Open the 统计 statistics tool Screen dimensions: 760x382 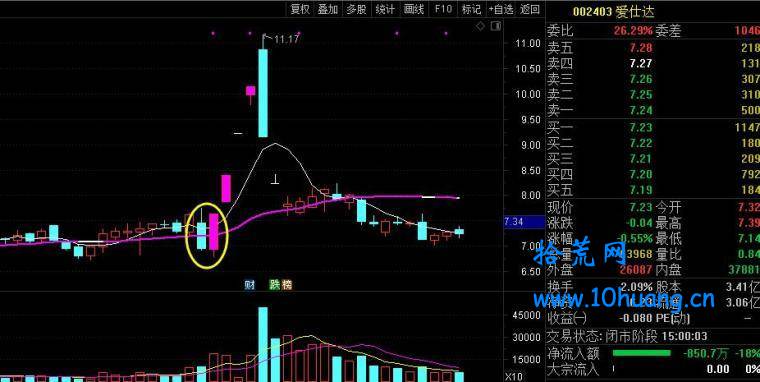click(385, 9)
